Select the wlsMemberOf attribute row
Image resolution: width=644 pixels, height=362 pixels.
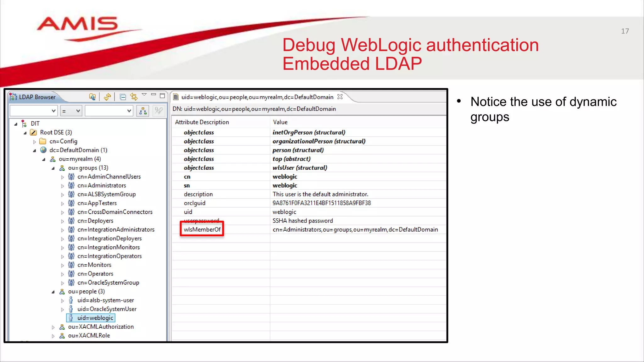202,229
